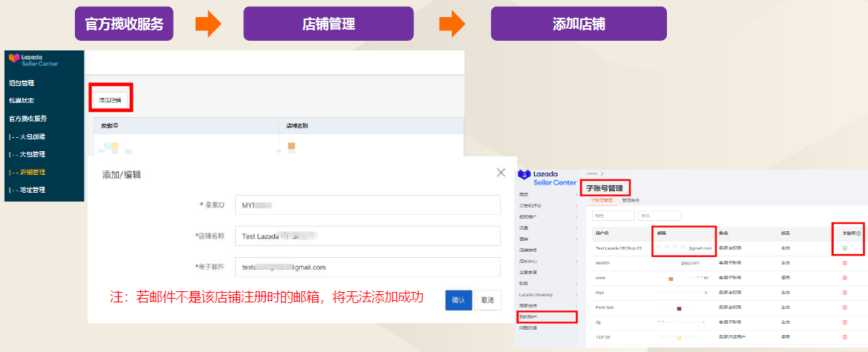Image resolution: width=868 pixels, height=352 pixels.
Task: Expand the 营销 sidebar chevron
Action: [x=576, y=239]
